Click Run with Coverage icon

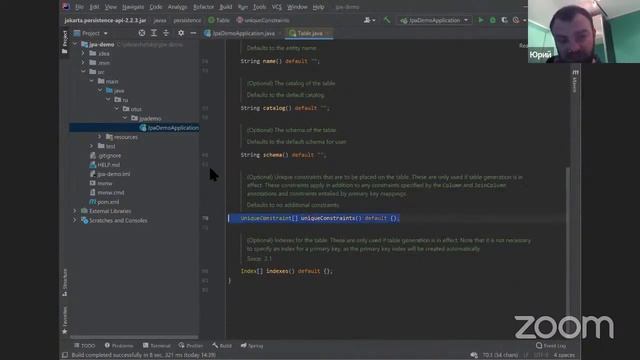pyautogui.click(x=504, y=20)
